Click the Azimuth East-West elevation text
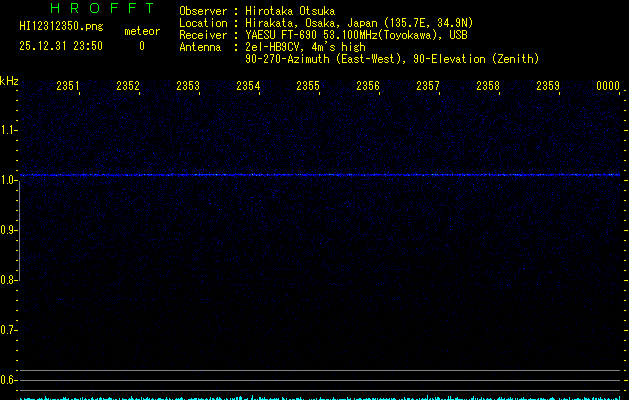 point(391,60)
